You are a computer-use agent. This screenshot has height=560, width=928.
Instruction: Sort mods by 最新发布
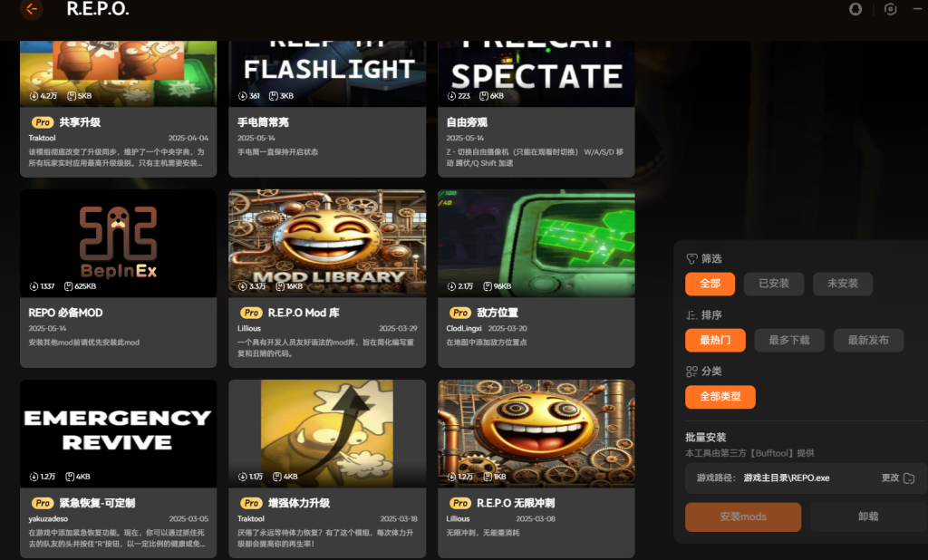pyautogui.click(x=868, y=341)
